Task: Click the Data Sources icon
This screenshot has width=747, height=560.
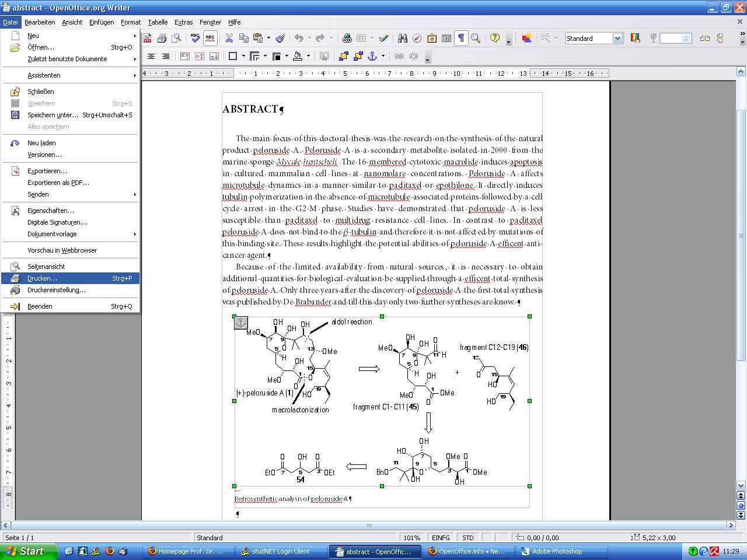Action: 446,38
